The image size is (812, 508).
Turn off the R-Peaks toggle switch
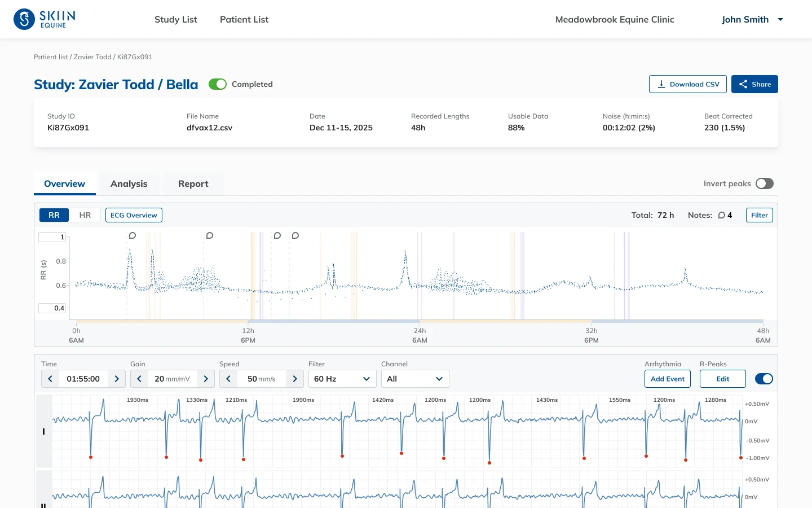pyautogui.click(x=764, y=379)
